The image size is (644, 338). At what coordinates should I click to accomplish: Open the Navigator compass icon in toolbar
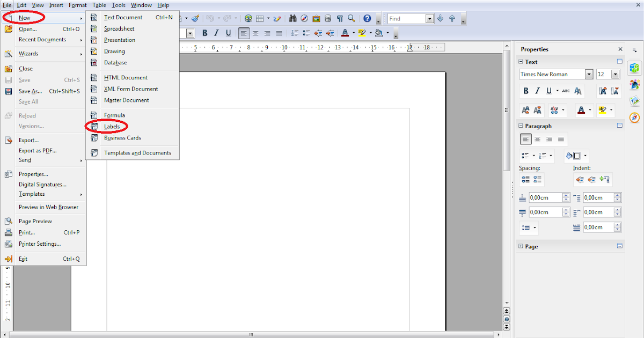[304, 18]
